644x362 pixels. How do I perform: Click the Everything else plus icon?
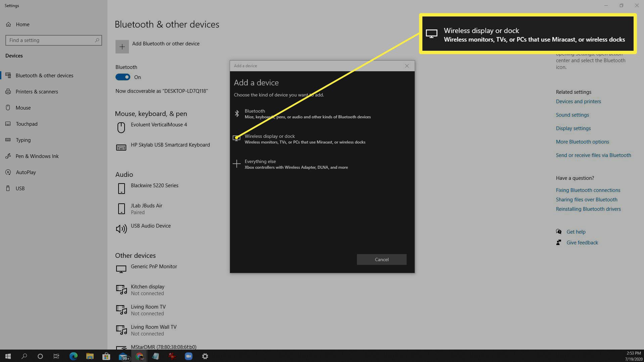tap(237, 164)
